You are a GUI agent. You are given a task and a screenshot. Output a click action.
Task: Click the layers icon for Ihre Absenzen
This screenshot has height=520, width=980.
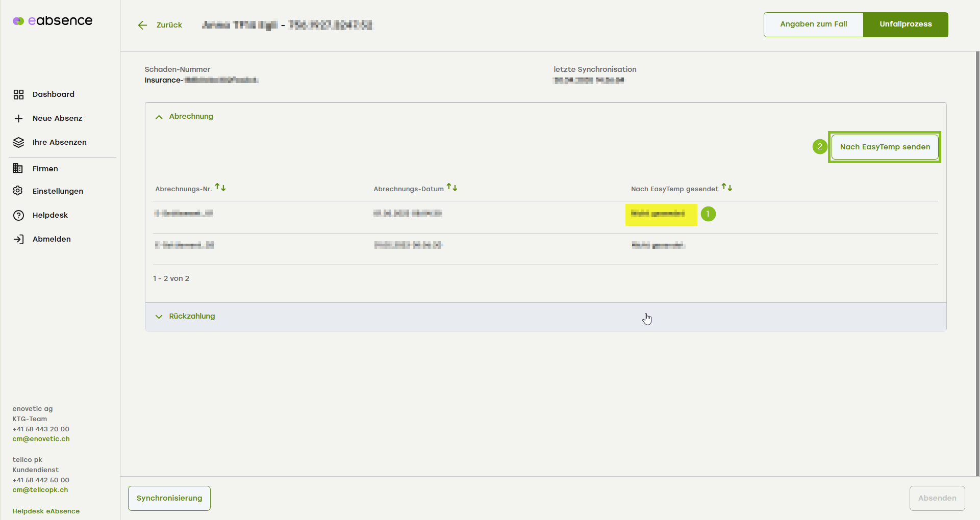[x=18, y=142]
